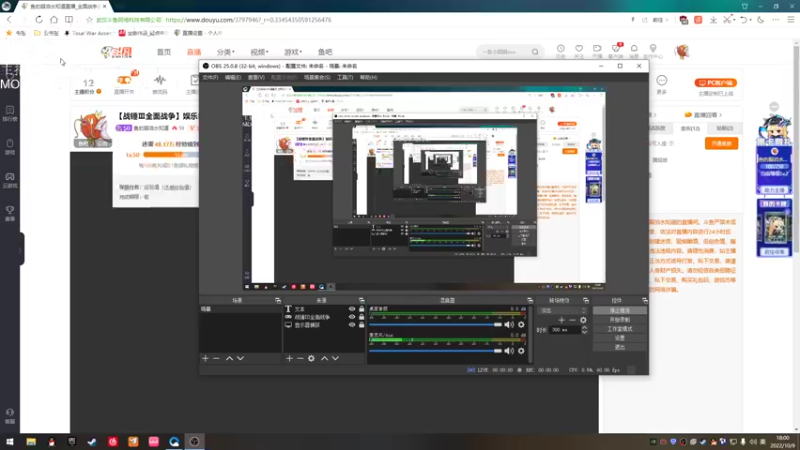Add a new scene in OBS Scenes panel
The height and width of the screenshot is (450, 800).
(x=205, y=359)
